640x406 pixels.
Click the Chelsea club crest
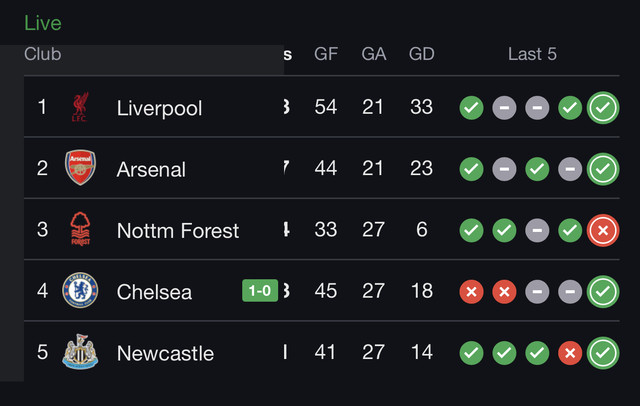point(80,291)
